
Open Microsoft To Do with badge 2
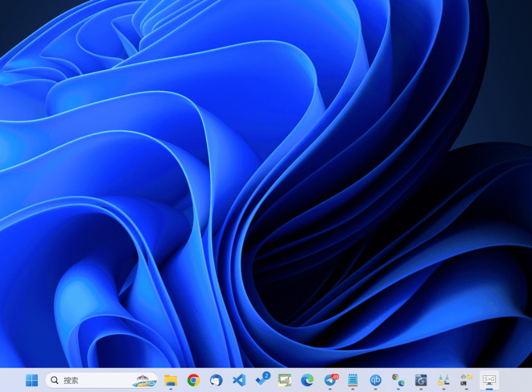point(262,380)
